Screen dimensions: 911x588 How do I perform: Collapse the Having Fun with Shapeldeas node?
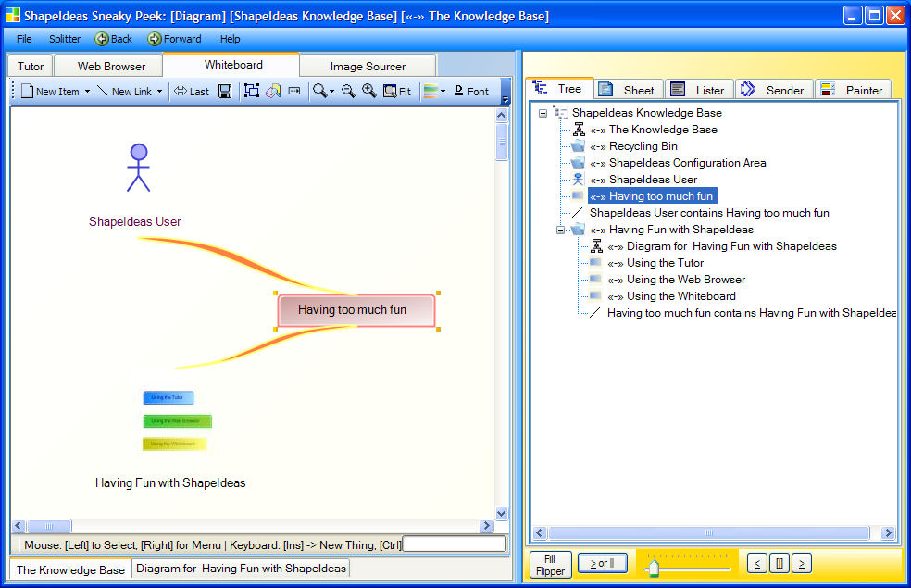pos(560,230)
